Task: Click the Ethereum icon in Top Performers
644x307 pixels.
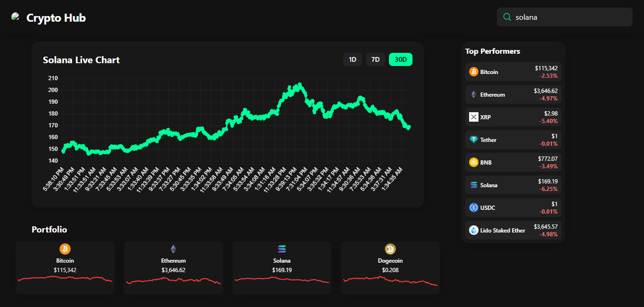Action: click(473, 95)
